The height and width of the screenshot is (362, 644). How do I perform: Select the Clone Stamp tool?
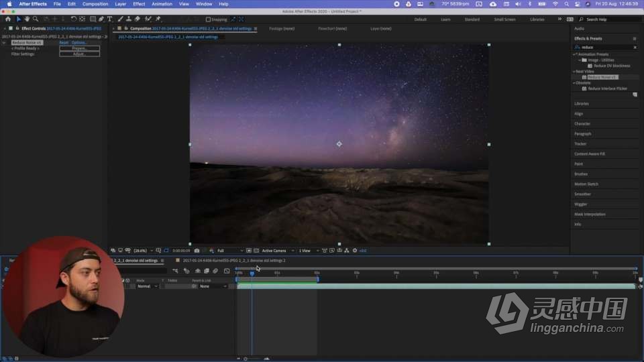click(129, 19)
